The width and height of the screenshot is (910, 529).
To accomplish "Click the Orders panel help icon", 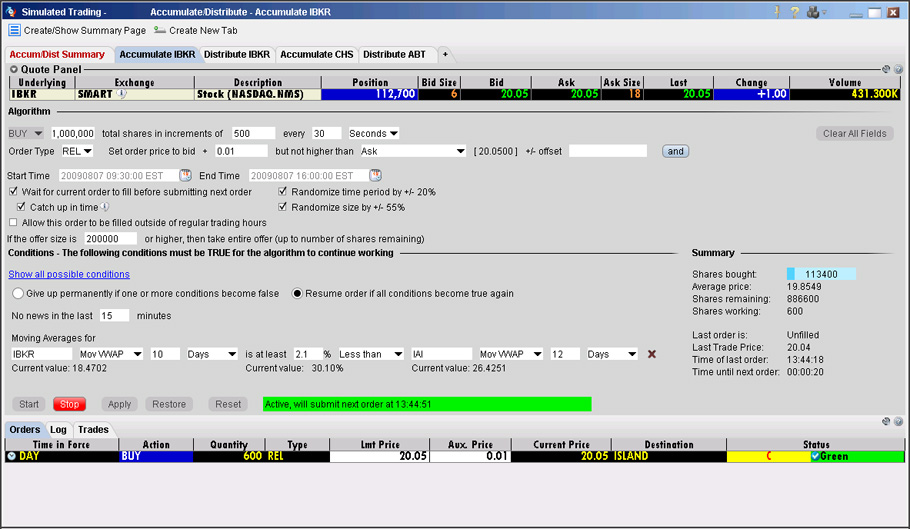I will (x=898, y=422).
